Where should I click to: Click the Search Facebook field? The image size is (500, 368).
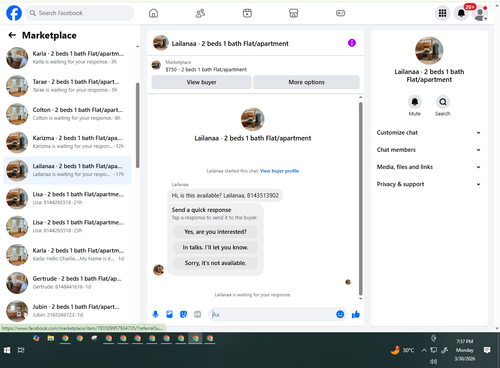point(80,13)
